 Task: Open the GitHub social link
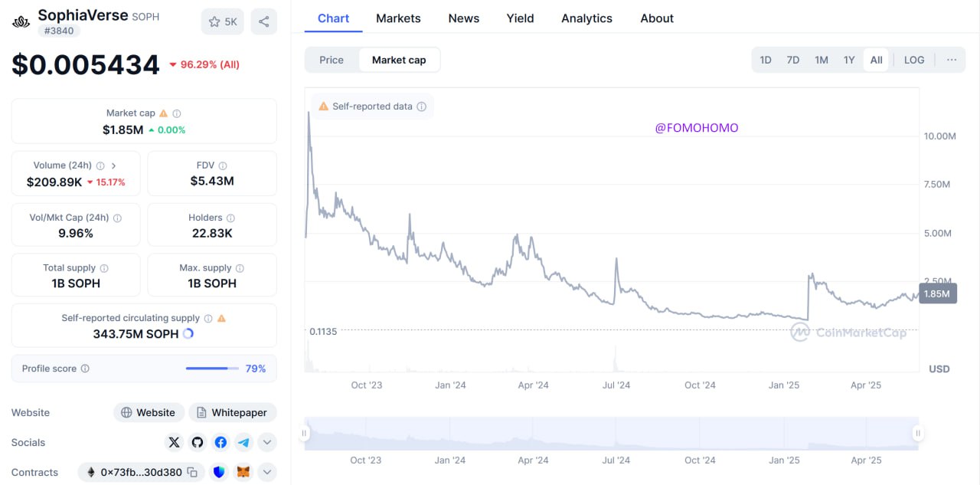(198, 442)
